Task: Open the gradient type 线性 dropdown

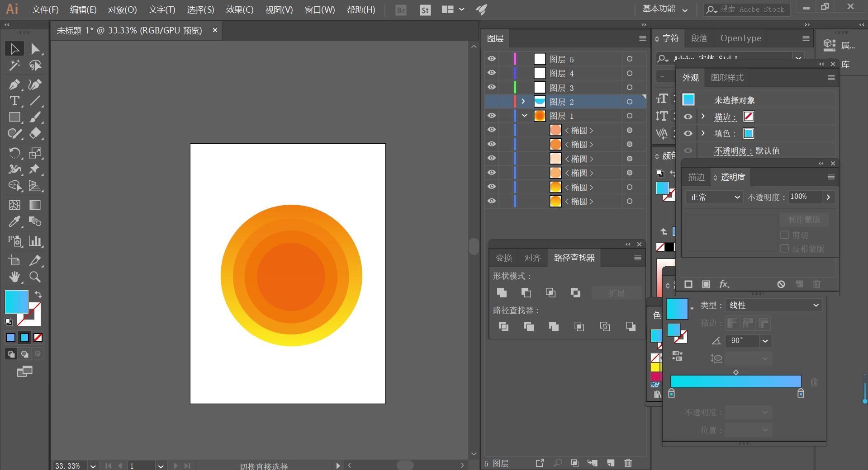Action: [773, 305]
